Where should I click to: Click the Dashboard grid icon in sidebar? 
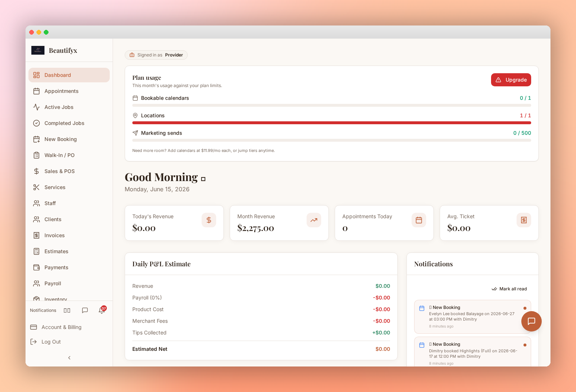tap(36, 75)
